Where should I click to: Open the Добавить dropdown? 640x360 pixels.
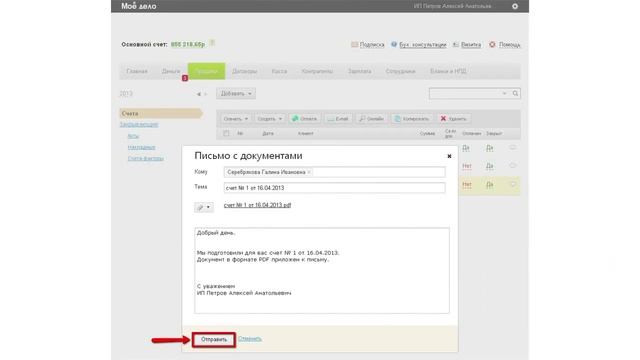pyautogui.click(x=236, y=93)
